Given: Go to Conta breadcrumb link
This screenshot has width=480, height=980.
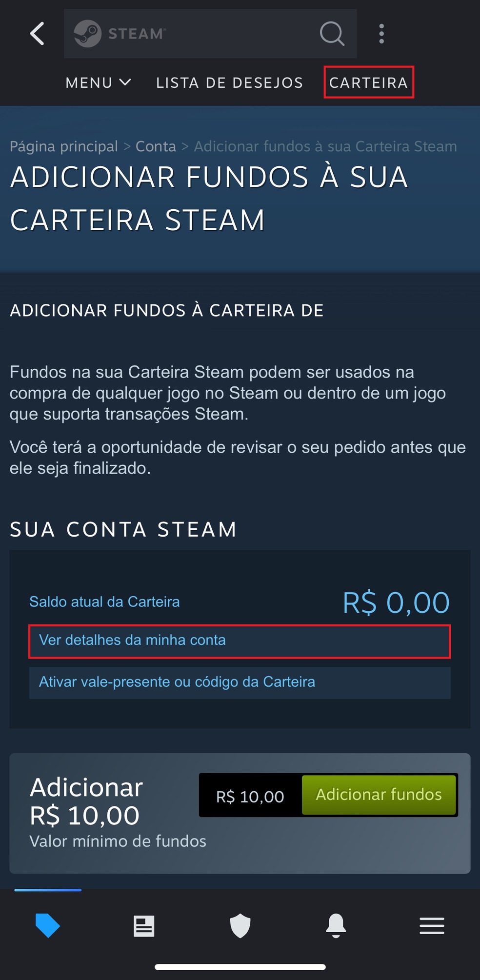Looking at the screenshot, I should point(156,146).
